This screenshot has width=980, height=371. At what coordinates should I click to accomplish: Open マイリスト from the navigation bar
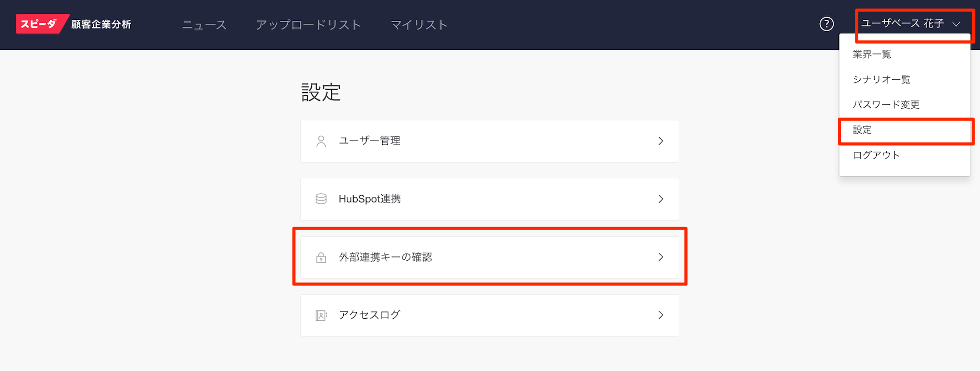click(x=419, y=24)
